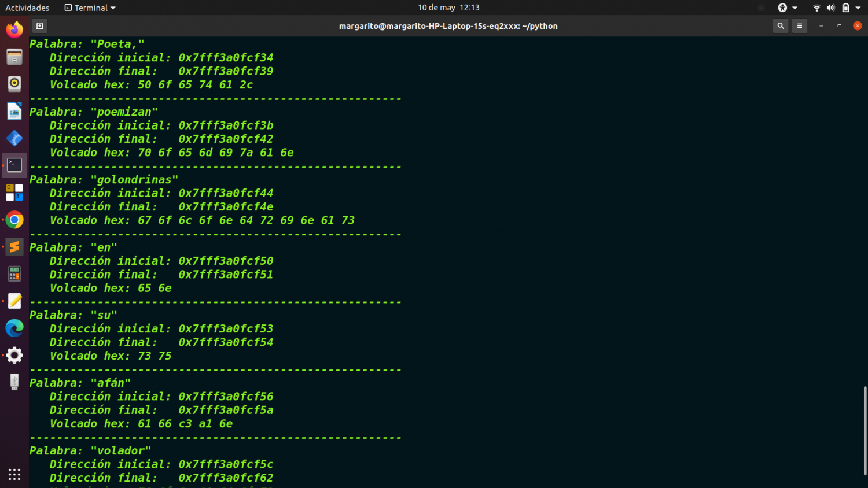Open LibreOffice Writer from dock
The height and width of the screenshot is (488, 868).
pyautogui.click(x=14, y=111)
